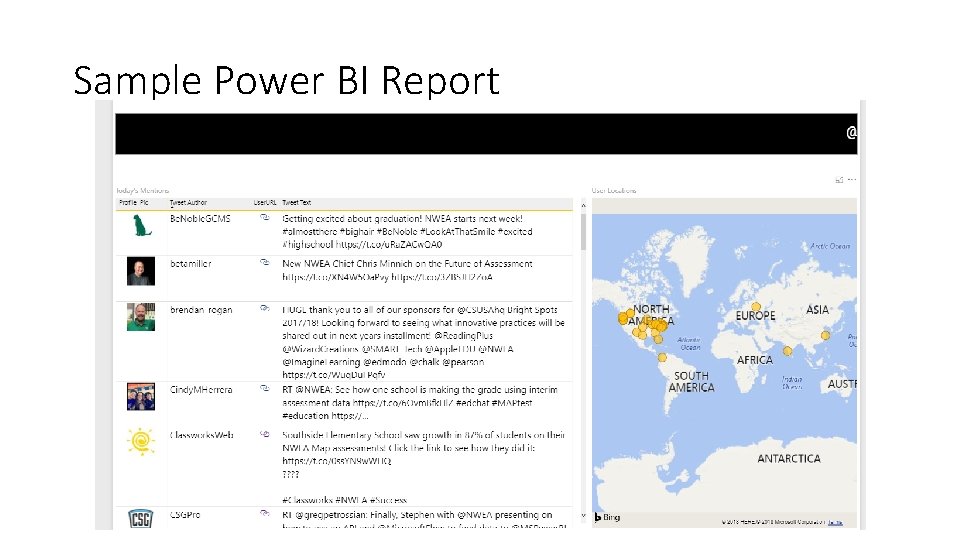Click brendan_rogan's profile photo
This screenshot has height=540, width=960.
coord(141,317)
